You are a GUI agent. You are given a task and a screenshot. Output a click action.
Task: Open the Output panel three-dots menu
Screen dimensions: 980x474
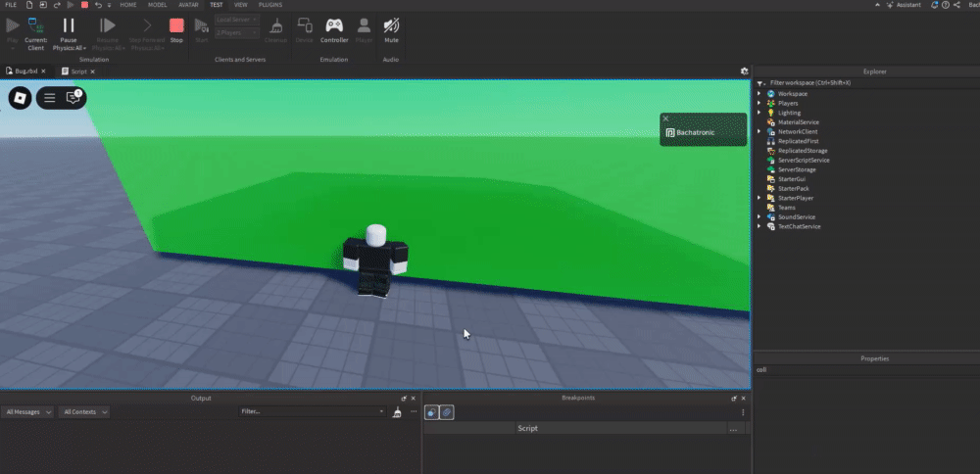coord(414,411)
